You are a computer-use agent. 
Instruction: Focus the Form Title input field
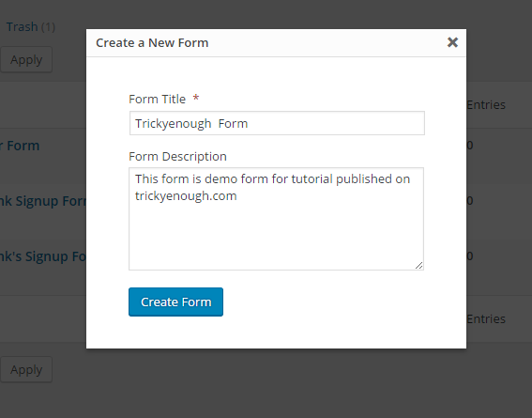click(277, 123)
